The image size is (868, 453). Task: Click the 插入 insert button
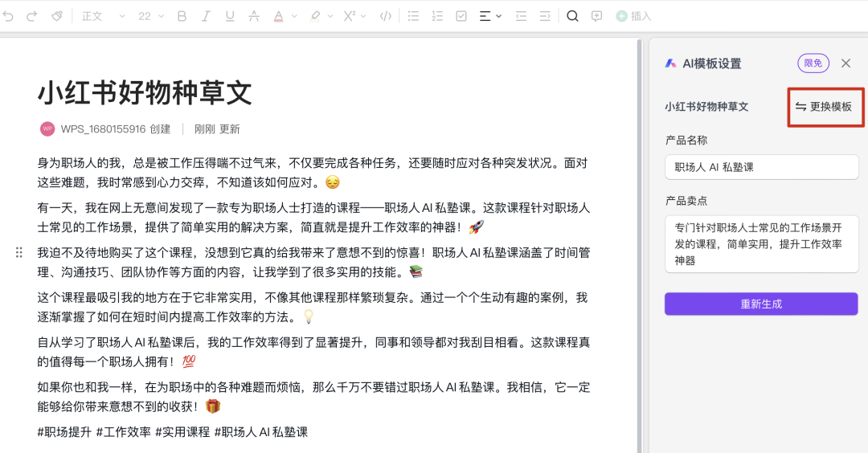point(633,16)
